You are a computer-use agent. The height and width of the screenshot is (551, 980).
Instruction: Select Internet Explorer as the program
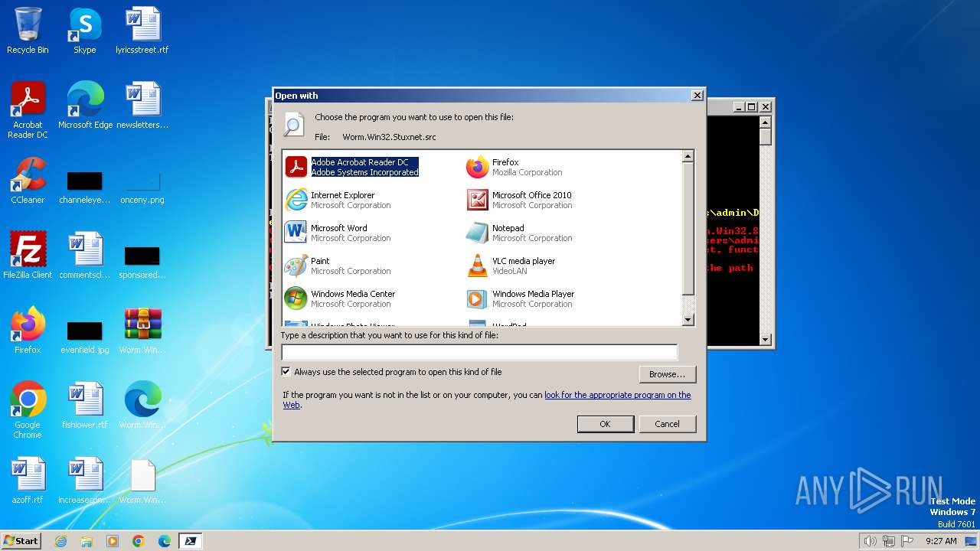pos(338,200)
